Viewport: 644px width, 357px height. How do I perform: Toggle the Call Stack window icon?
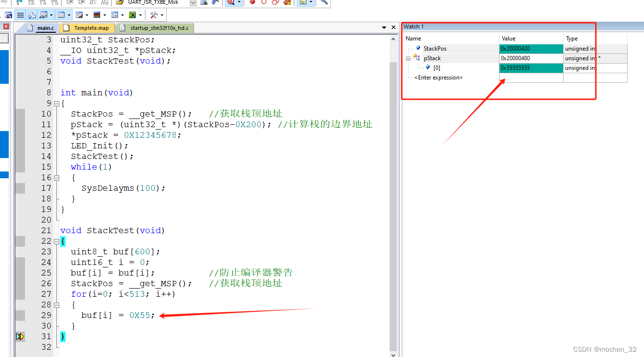pyautogui.click(x=32, y=15)
